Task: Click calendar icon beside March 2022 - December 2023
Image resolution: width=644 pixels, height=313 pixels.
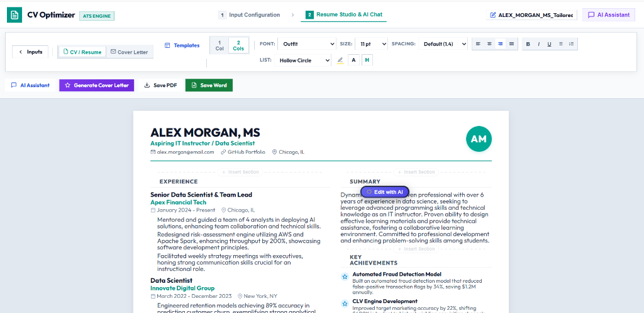Action: coord(153,296)
